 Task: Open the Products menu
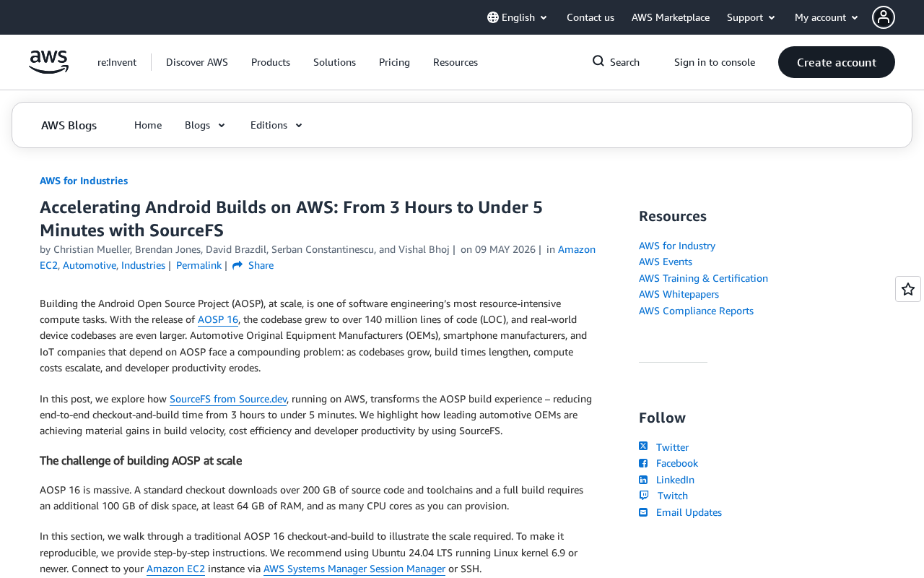(271, 62)
